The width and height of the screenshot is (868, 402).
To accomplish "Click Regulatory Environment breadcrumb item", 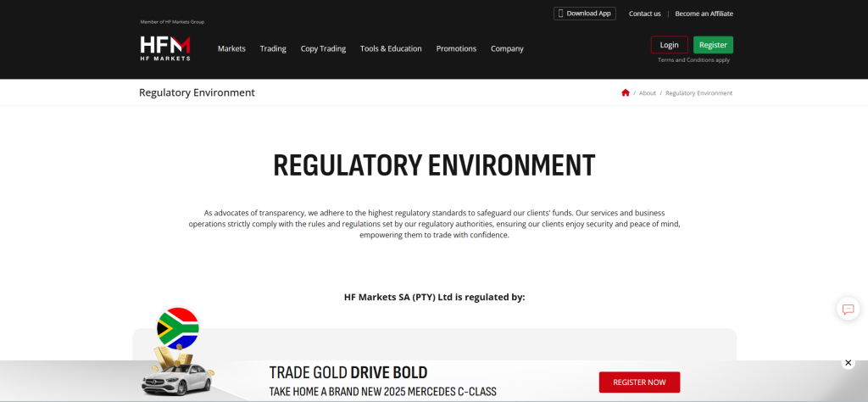I will click(x=698, y=93).
